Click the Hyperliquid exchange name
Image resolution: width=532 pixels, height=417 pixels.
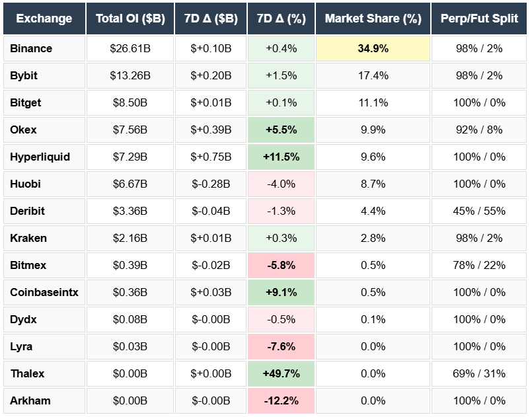[40, 157]
